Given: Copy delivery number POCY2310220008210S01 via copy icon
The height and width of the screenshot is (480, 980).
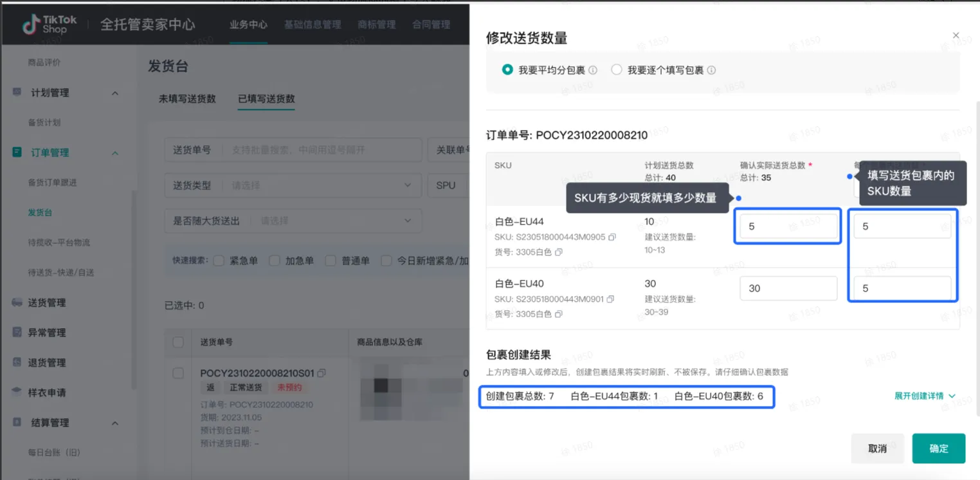Looking at the screenshot, I should click(x=322, y=373).
